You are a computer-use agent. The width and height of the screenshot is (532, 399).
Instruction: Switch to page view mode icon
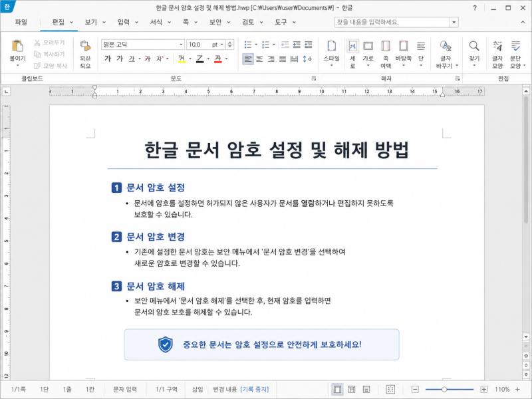337,389
